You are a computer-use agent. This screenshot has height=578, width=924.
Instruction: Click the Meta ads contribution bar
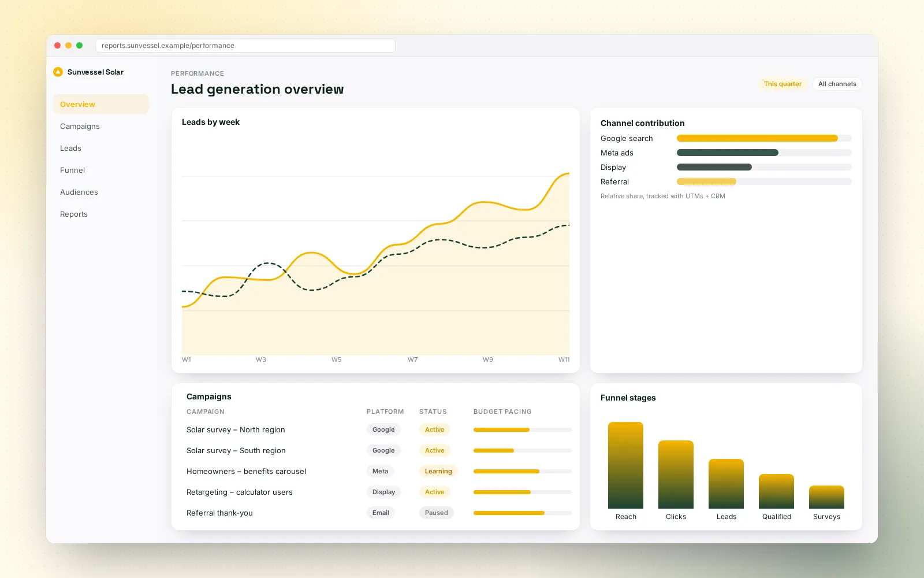(764, 153)
